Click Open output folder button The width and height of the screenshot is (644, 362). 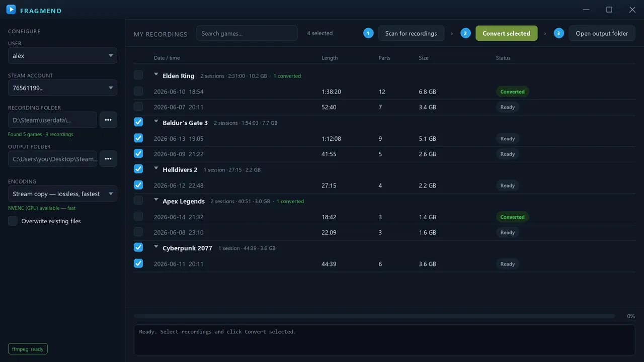coord(602,33)
